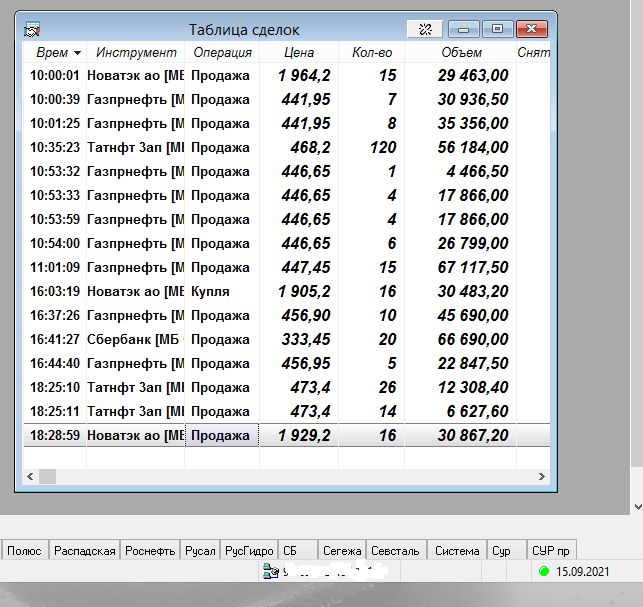Viewport: 643px width, 607px height.
Task: Switch to the Роснефть tab
Action: click(150, 550)
